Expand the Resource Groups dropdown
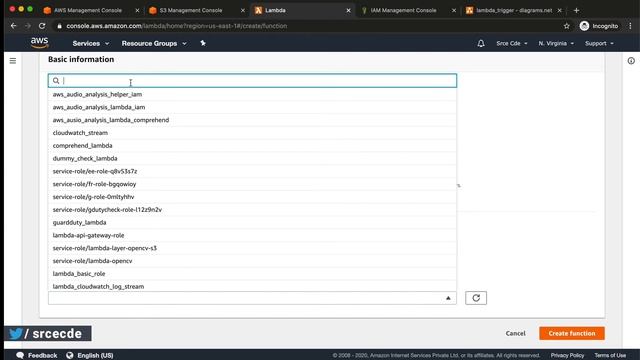Screen dimensions: 640x360 coord(154,43)
